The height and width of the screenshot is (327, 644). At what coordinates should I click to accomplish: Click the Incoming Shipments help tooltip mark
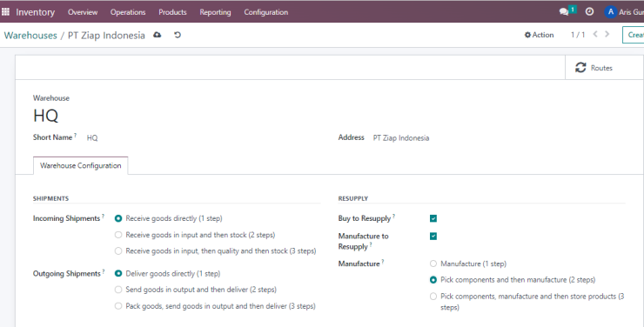pos(103,217)
